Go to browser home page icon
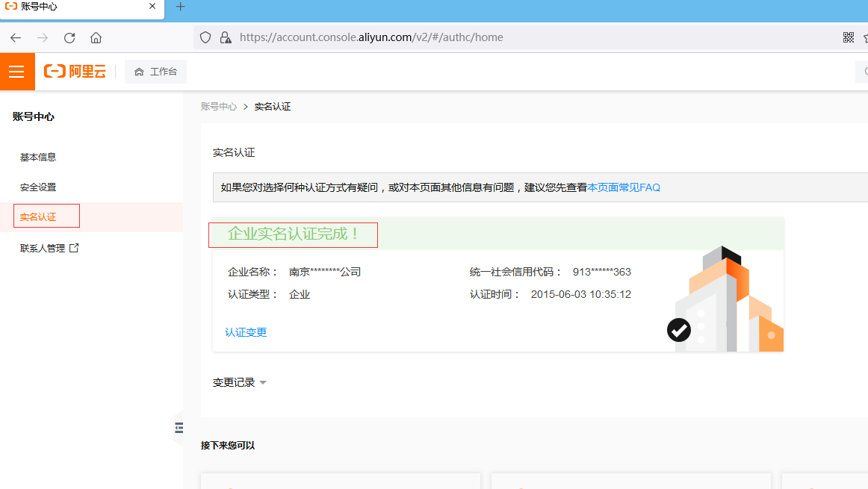The image size is (868, 489). [x=96, y=37]
